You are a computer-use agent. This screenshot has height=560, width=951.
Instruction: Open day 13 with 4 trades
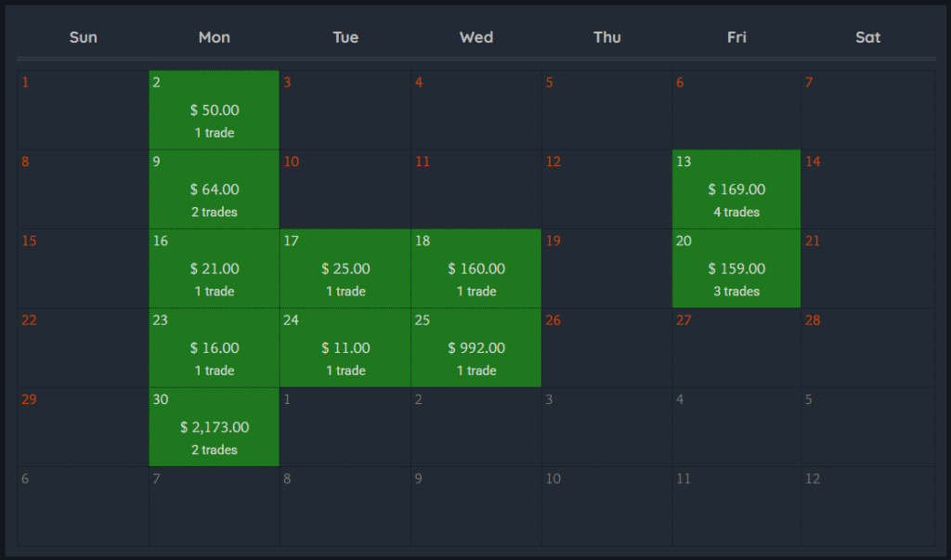tap(736, 189)
